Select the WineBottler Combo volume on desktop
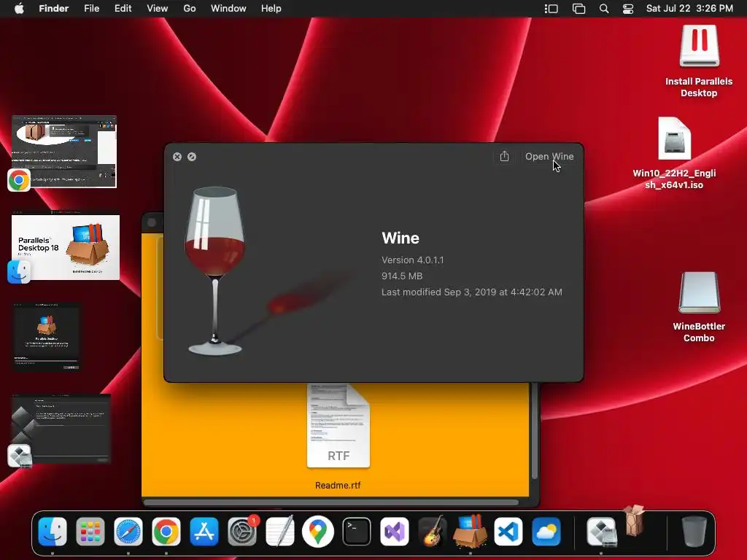 [x=699, y=292]
